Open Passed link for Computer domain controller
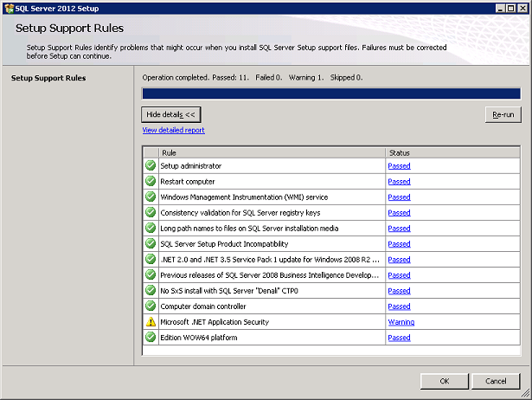The width and height of the screenshot is (532, 400). [399, 306]
